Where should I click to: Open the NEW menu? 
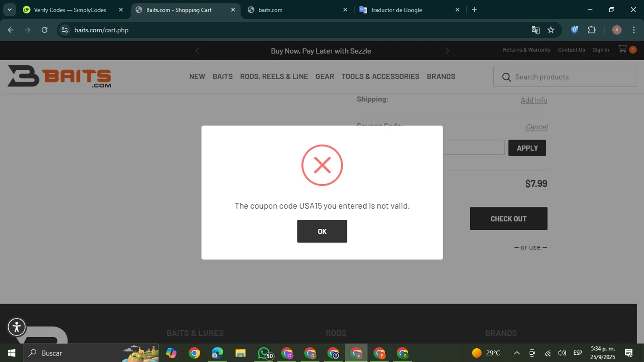point(197,76)
